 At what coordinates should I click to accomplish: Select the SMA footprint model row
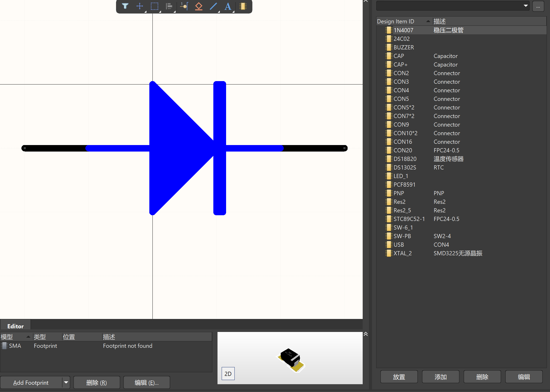[106, 346]
